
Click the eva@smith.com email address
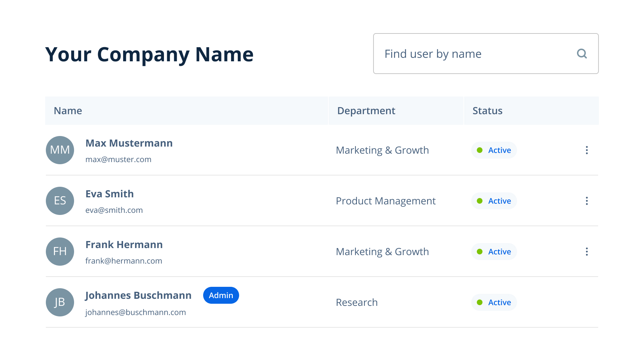click(x=114, y=210)
